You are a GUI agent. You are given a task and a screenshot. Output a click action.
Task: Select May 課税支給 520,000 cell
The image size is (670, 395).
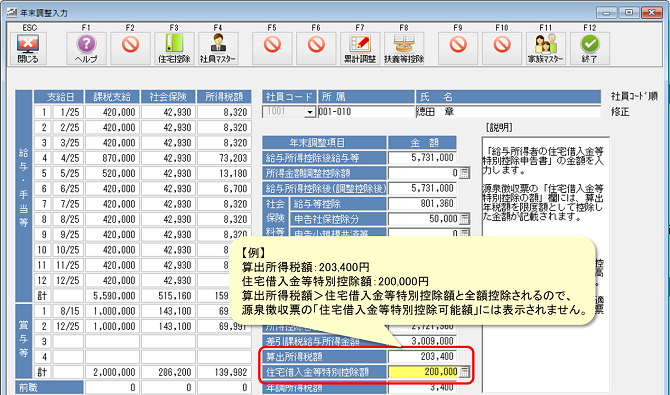tap(112, 174)
